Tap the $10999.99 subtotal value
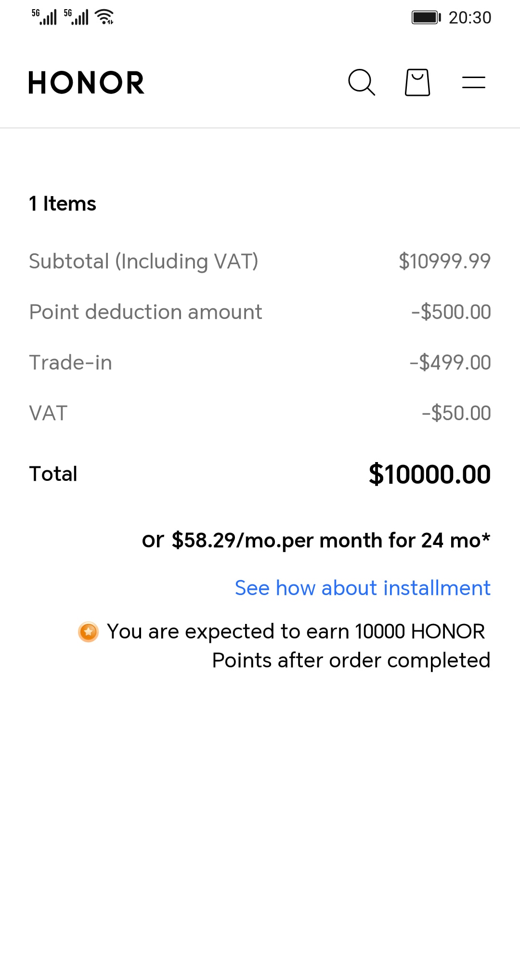The height and width of the screenshot is (980, 520). pyautogui.click(x=444, y=261)
